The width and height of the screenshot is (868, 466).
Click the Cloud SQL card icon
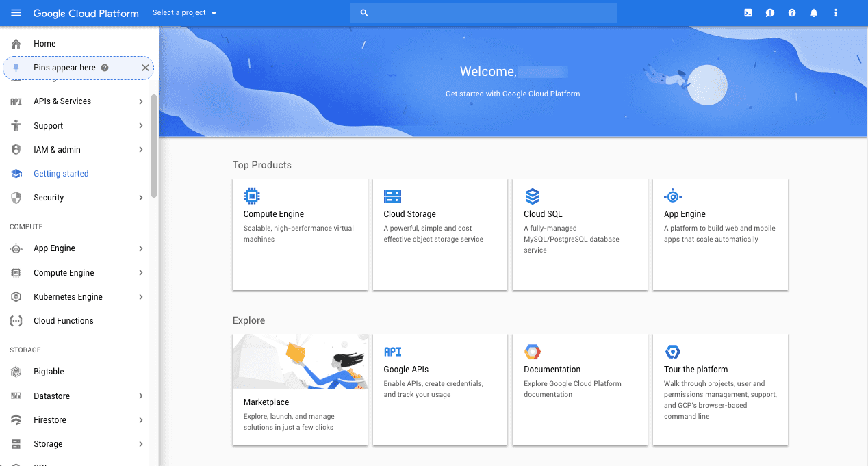tap(533, 196)
